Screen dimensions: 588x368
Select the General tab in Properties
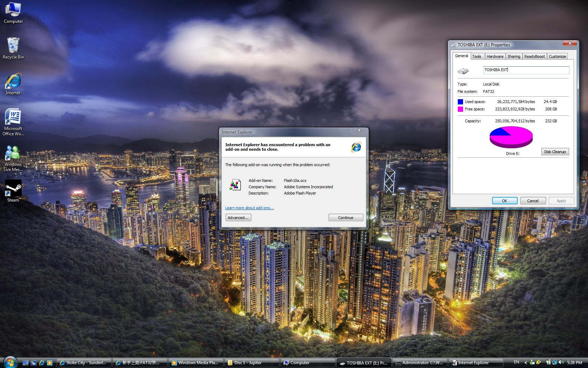pyautogui.click(x=461, y=56)
